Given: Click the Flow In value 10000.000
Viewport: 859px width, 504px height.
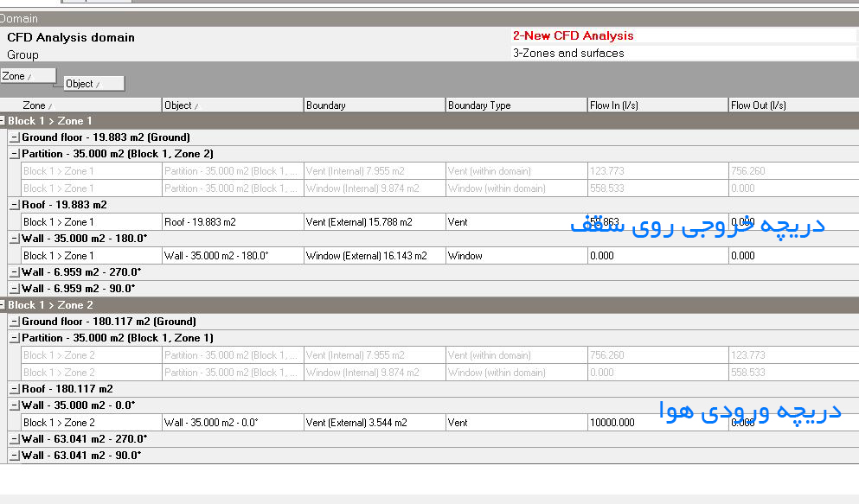Looking at the screenshot, I should click(658, 423).
